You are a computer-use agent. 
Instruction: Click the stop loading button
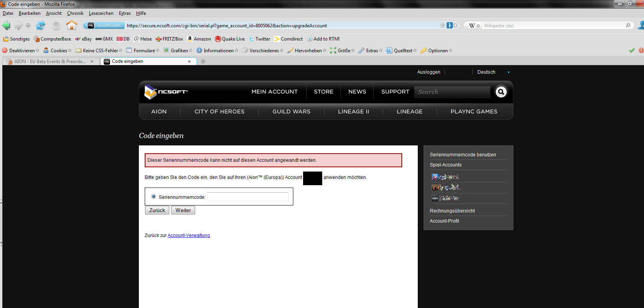tap(57, 26)
